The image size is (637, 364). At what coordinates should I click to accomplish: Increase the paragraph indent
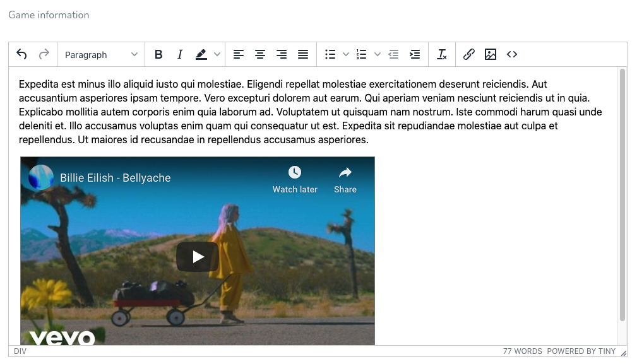[x=415, y=55]
